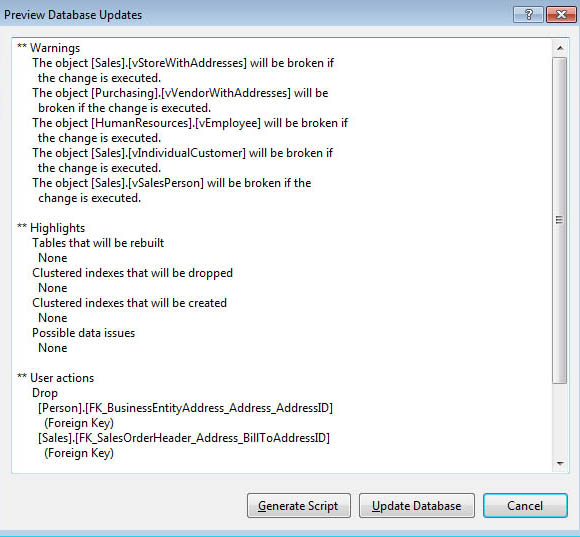The width and height of the screenshot is (580, 537).
Task: Click the User actions heading line
Action: 55,378
